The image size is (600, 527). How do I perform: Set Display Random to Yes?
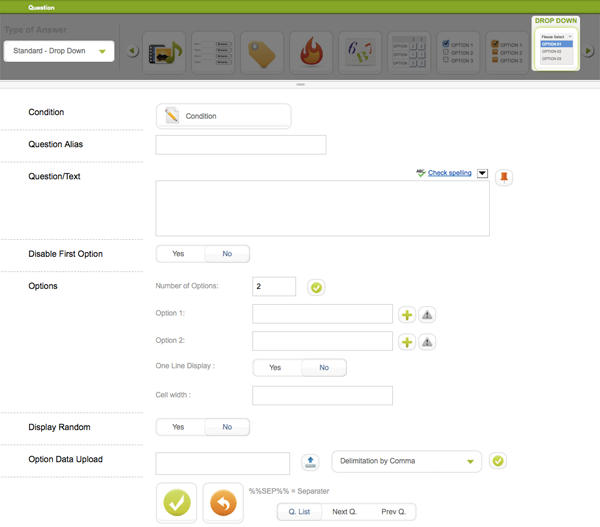(179, 427)
